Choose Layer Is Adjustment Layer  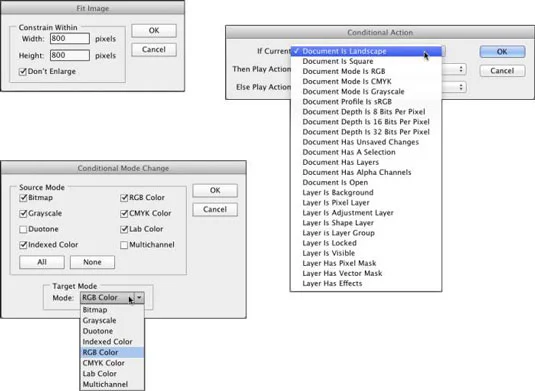(x=366, y=213)
